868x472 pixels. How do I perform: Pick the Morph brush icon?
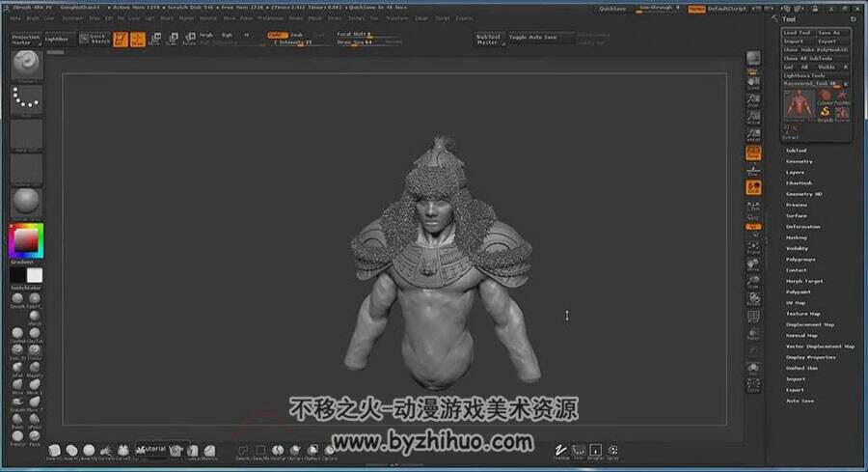[35, 317]
